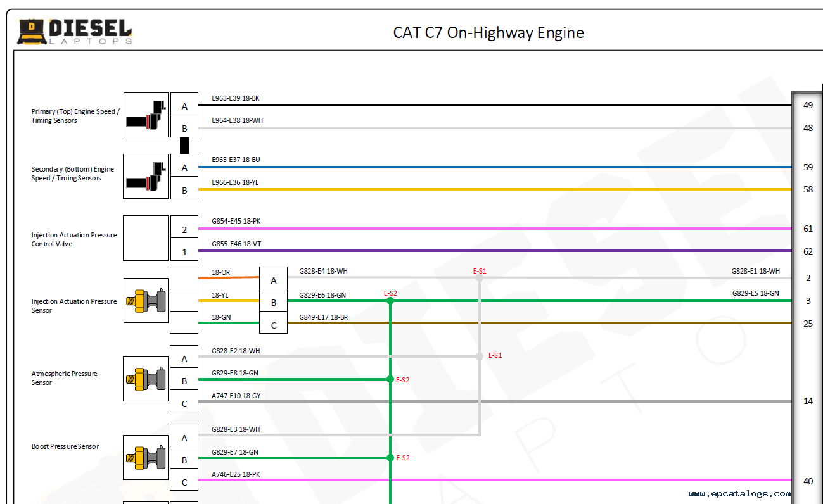The height and width of the screenshot is (504, 823).
Task: Click terminal A of Primary Engine Speed sensor
Action: pos(184,104)
